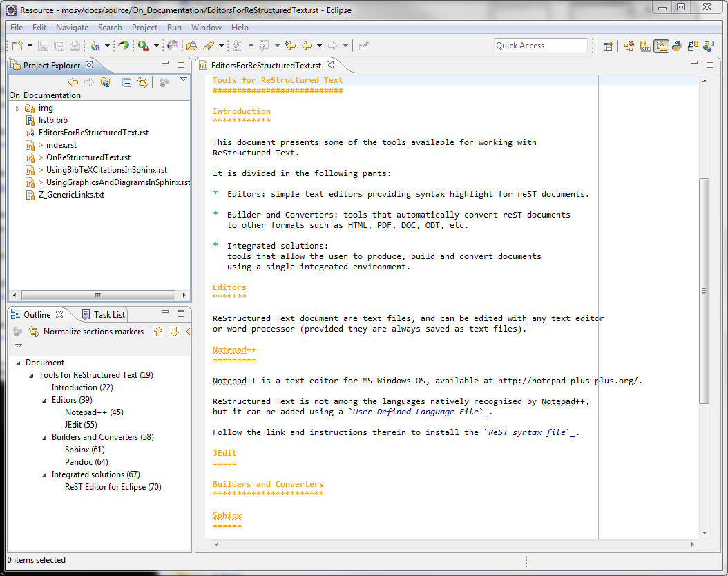Image resolution: width=728 pixels, height=576 pixels.
Task: Click Up-to-parent icon in Project Explorer
Action: click(106, 82)
